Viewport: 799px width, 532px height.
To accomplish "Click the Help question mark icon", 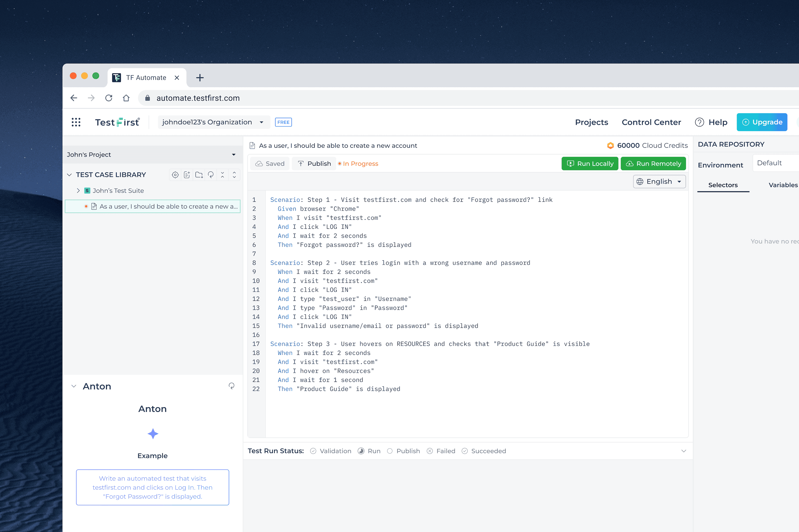I will pos(700,122).
